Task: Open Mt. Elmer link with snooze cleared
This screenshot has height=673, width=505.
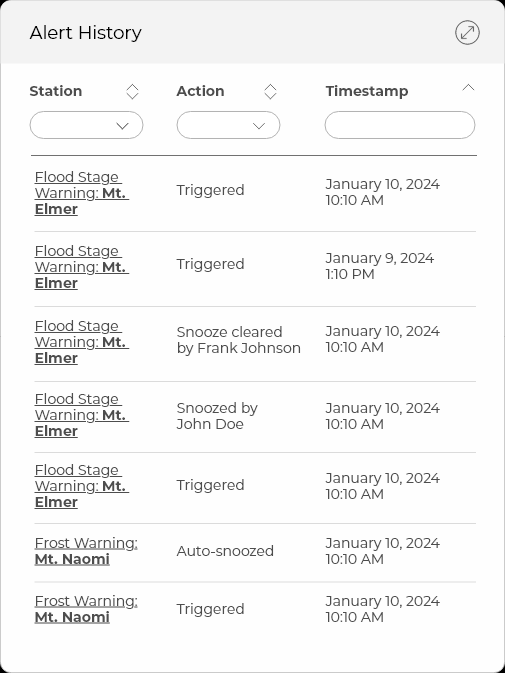Action: tap(82, 342)
